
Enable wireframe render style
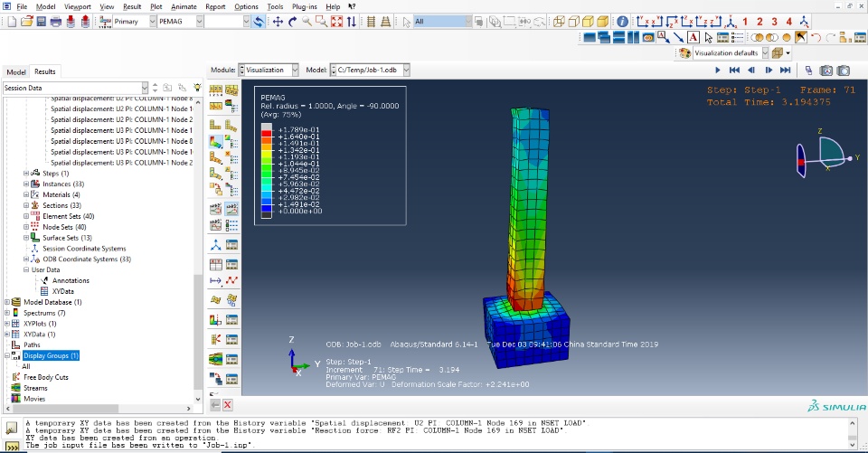[559, 22]
